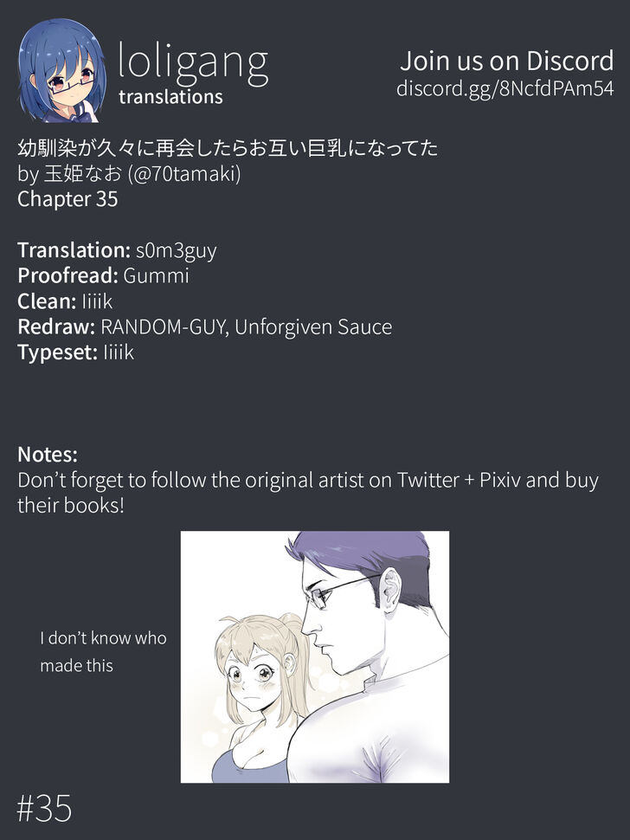630x840 pixels.
Task: Click the #35 page number
Action: coord(44,809)
